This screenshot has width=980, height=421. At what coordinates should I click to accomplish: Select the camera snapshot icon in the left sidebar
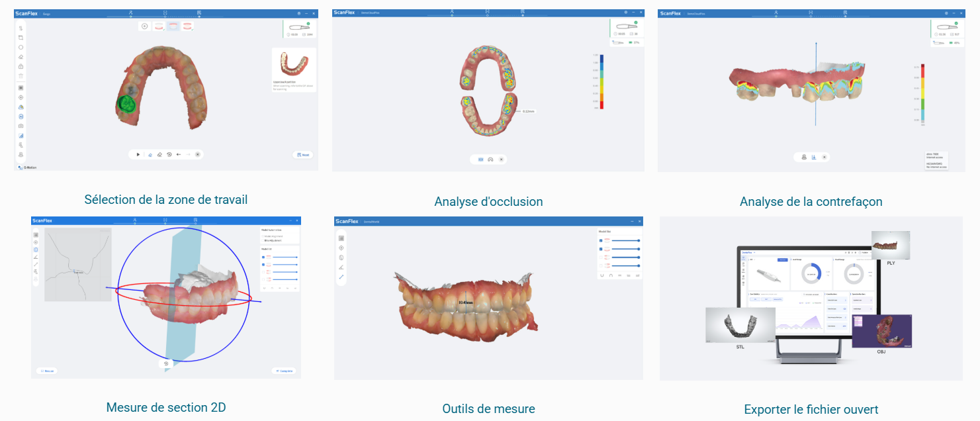point(21,126)
